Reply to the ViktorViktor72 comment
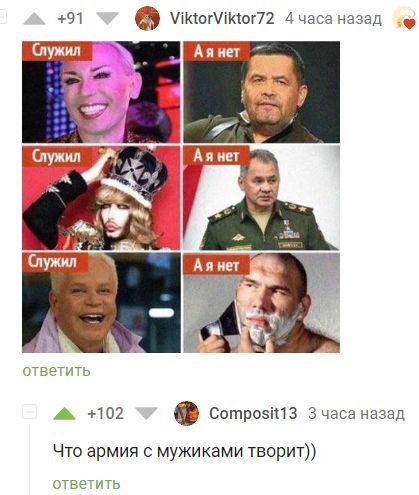This screenshot has width=419, height=495. pyautogui.click(x=56, y=371)
